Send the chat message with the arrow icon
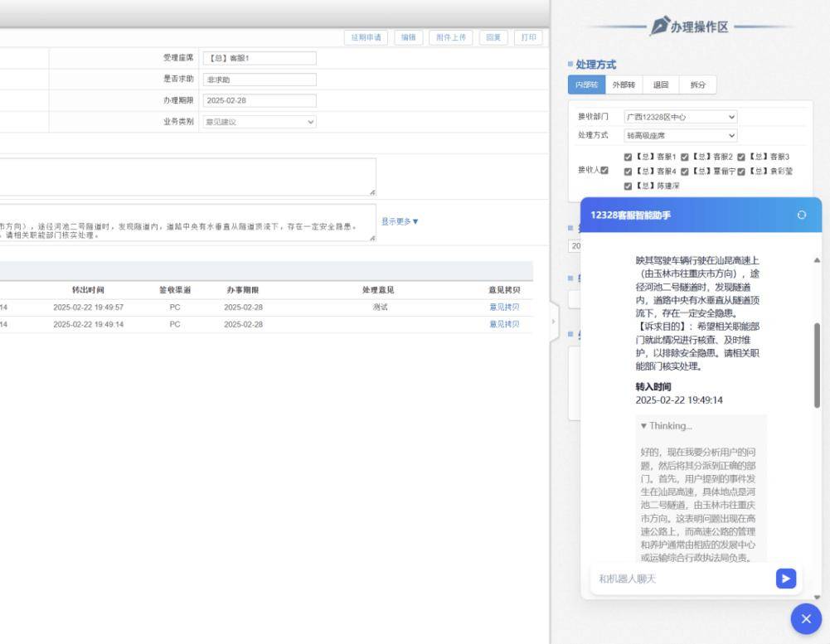 pos(785,579)
